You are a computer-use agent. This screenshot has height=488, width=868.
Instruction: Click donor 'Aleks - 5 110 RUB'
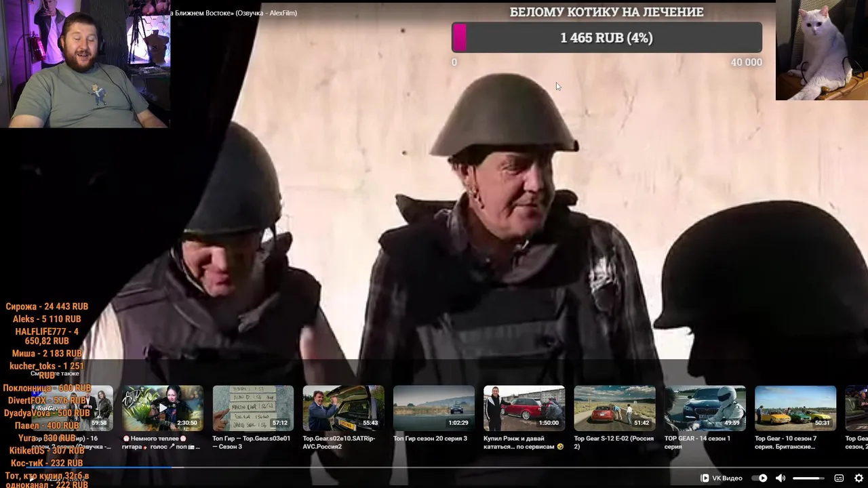tap(47, 319)
